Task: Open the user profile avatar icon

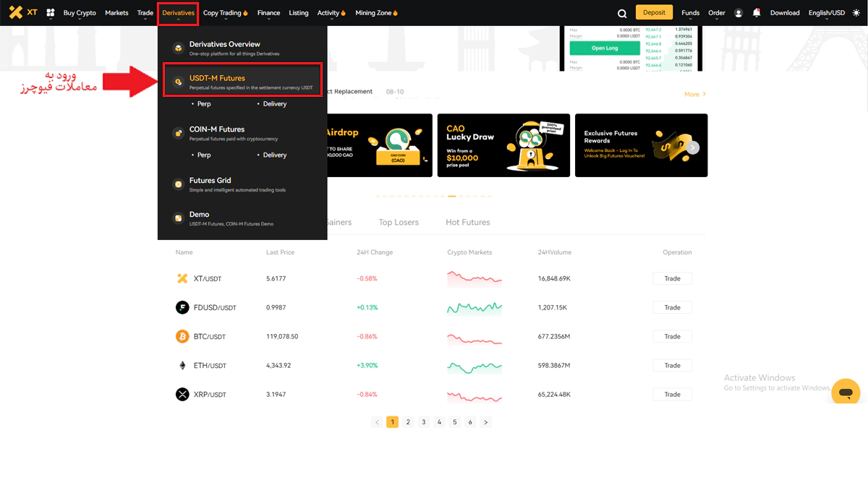Action: (x=739, y=13)
